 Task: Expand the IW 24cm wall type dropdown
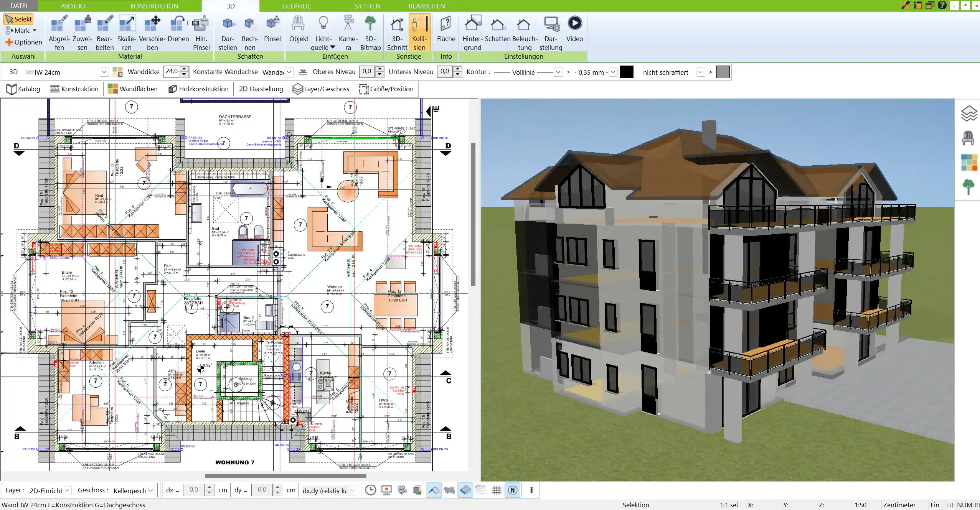(104, 72)
